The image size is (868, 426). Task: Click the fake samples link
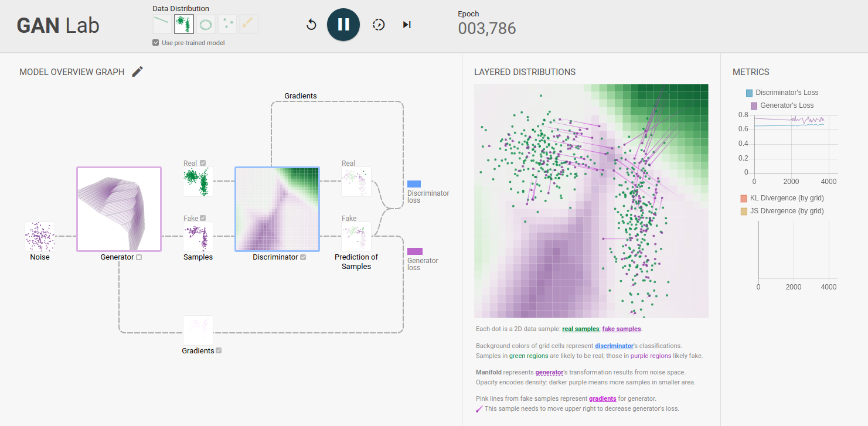[x=622, y=329]
